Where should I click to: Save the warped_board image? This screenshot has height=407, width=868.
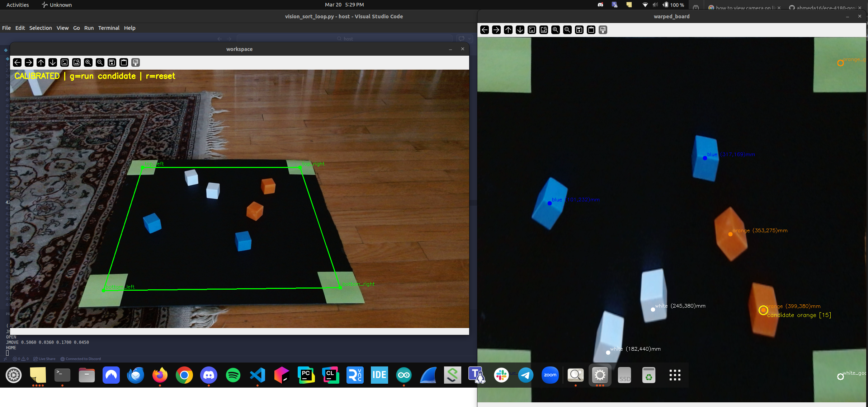(579, 30)
